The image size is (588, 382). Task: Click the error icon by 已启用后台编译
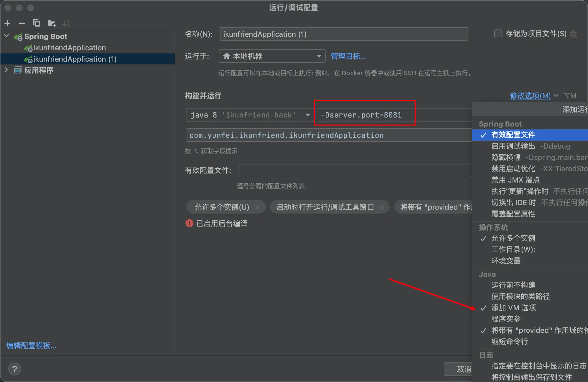click(189, 223)
